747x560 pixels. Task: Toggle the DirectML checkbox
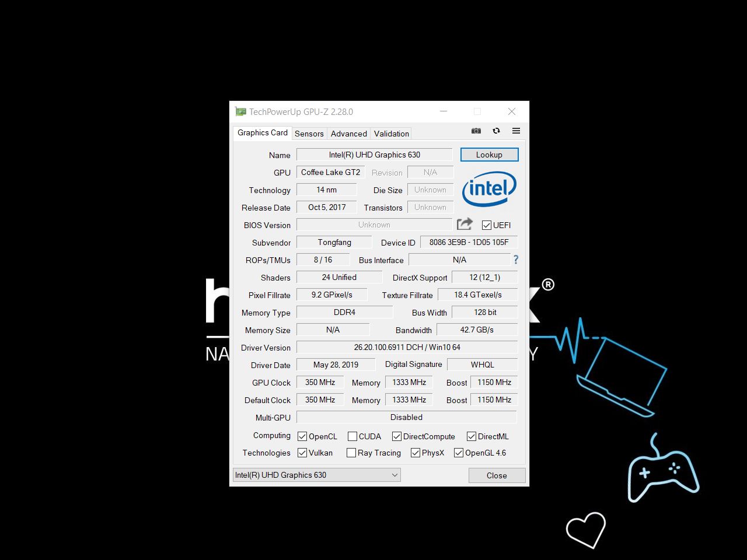click(472, 436)
